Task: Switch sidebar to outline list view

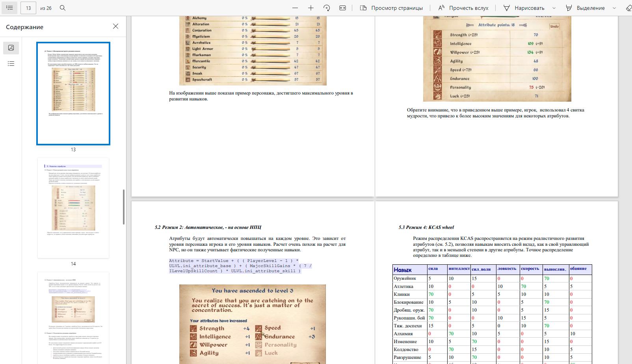Action: 11,63
